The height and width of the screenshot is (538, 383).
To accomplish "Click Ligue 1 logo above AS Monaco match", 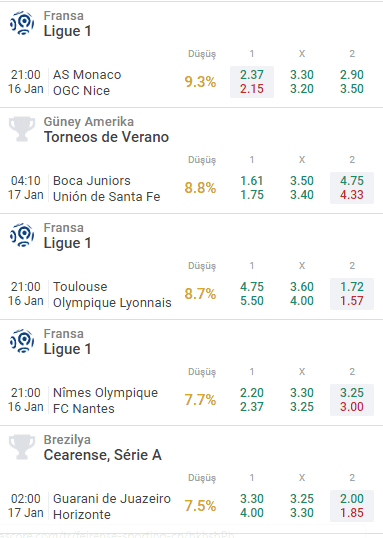I will (22, 23).
